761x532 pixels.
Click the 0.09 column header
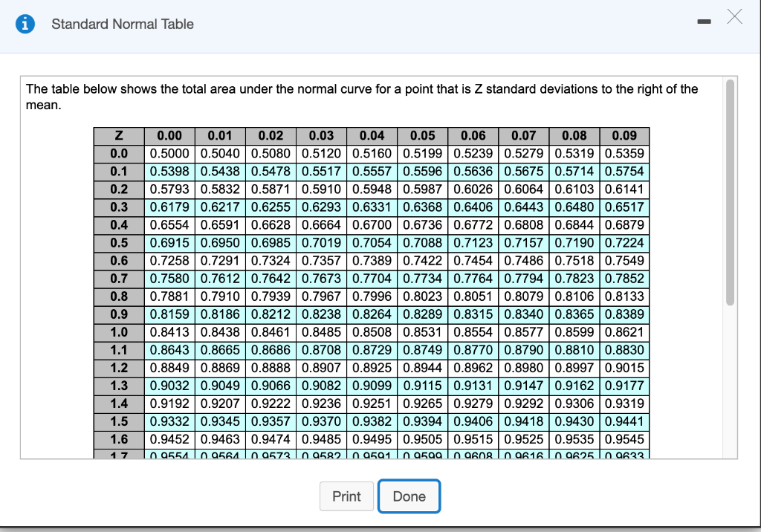pos(624,136)
